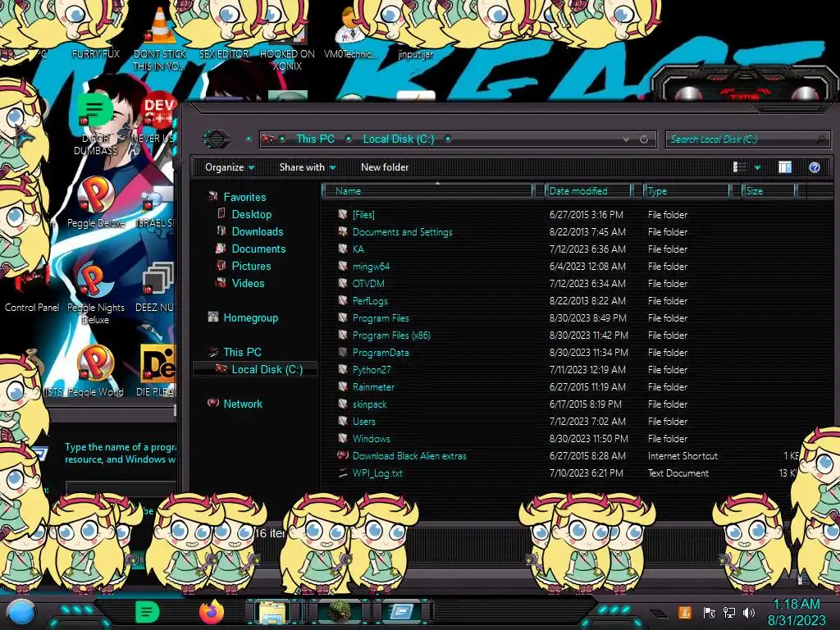Viewport: 840px width, 630px height.
Task: Open the Action Center flag icon
Action: [710, 612]
